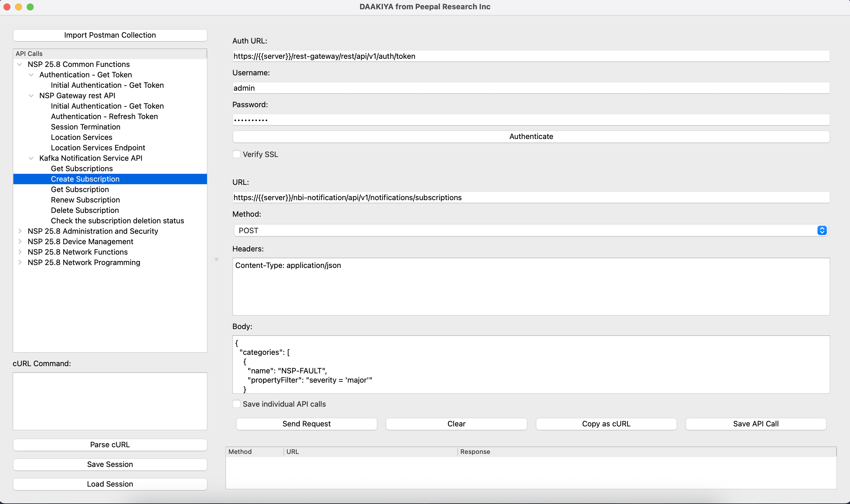Open the POST method dropdown
Screen dimensions: 850x504
[822, 231]
